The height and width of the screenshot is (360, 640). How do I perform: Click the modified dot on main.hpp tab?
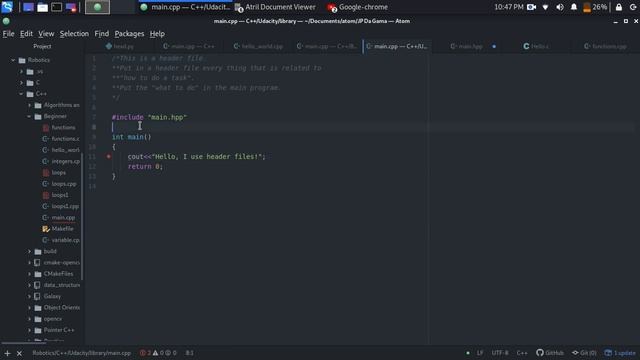[x=494, y=47]
